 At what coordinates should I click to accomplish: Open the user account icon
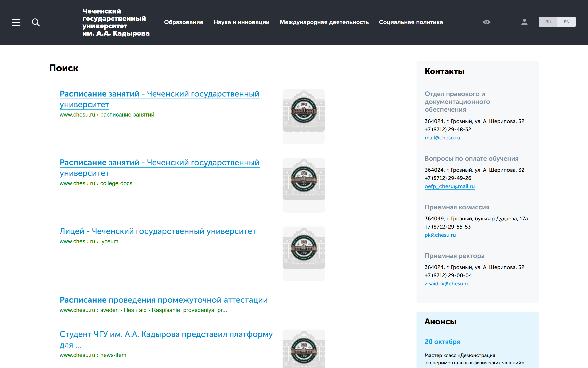524,22
